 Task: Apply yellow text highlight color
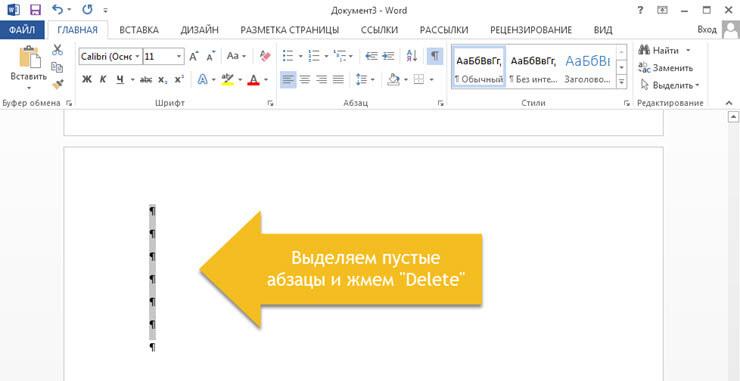228,80
